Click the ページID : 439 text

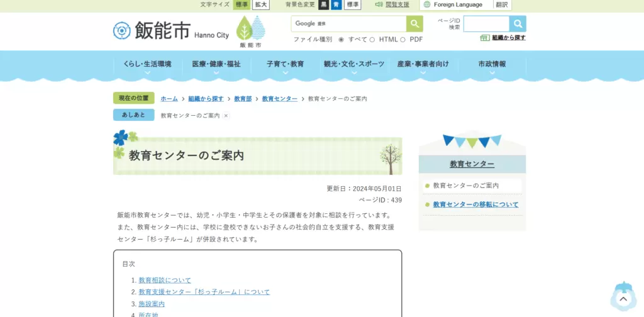[380, 201]
